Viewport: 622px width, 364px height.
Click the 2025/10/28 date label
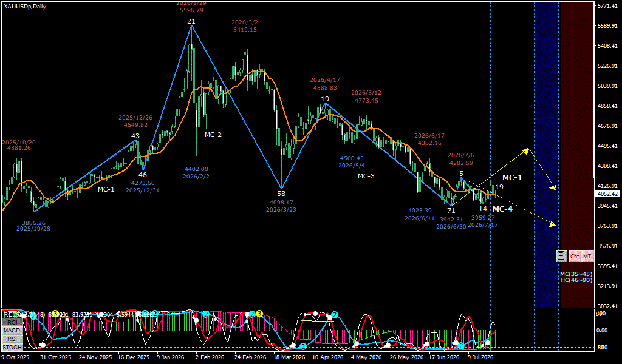pyautogui.click(x=33, y=229)
